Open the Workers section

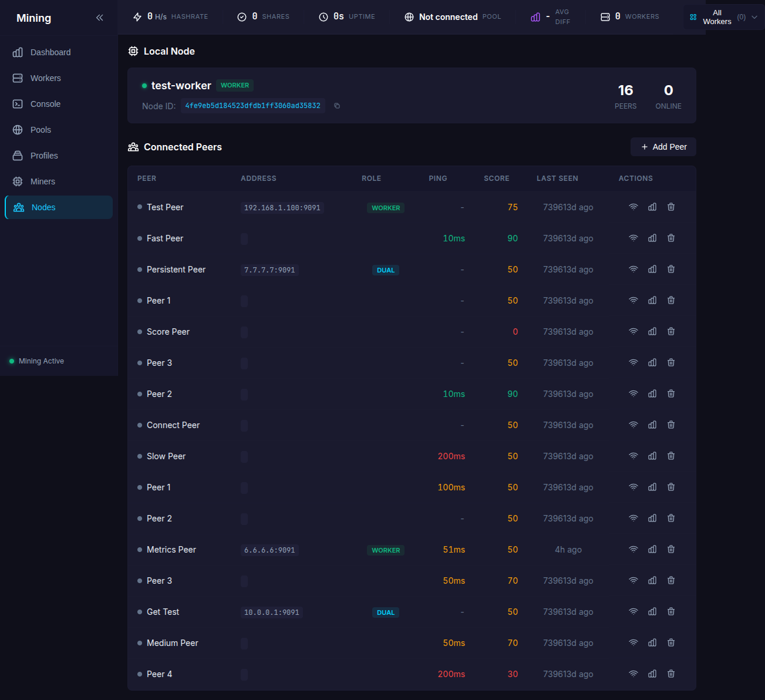(x=46, y=78)
